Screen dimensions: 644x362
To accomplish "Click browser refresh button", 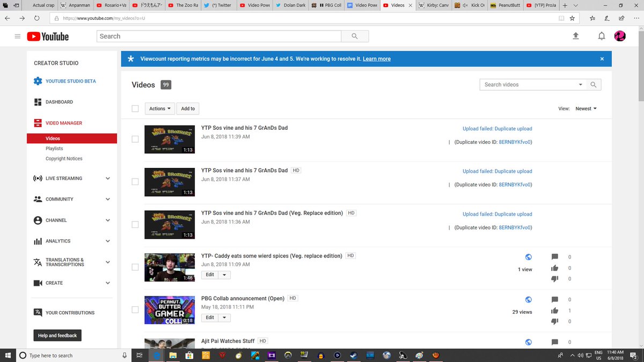I will pos(37,18).
